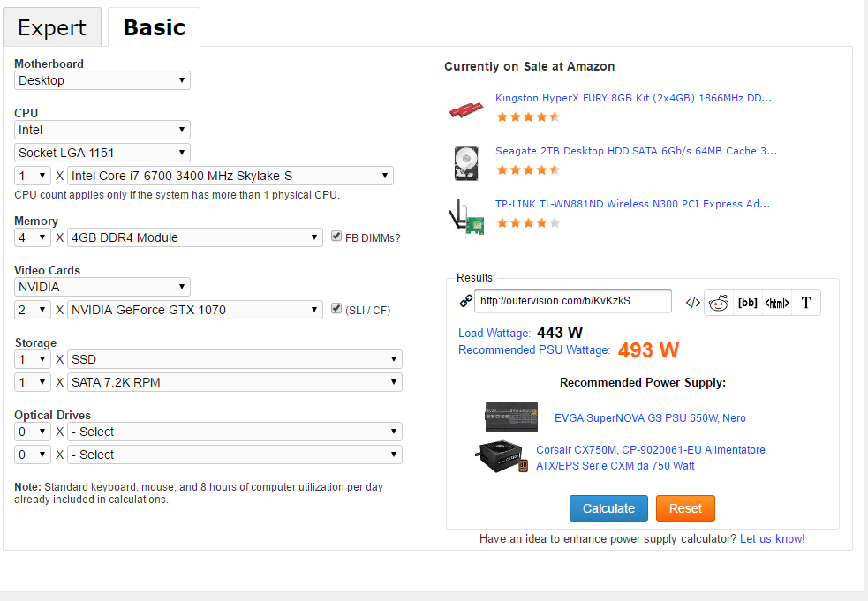Screen dimensions: 868x601
Task: Open the Kingston HyperX RAM product image
Action: click(x=465, y=109)
